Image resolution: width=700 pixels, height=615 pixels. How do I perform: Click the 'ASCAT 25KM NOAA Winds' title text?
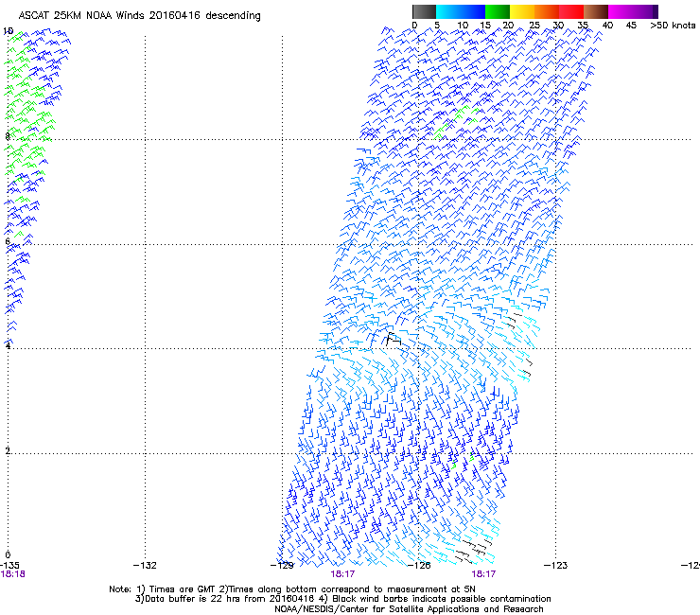point(81,15)
